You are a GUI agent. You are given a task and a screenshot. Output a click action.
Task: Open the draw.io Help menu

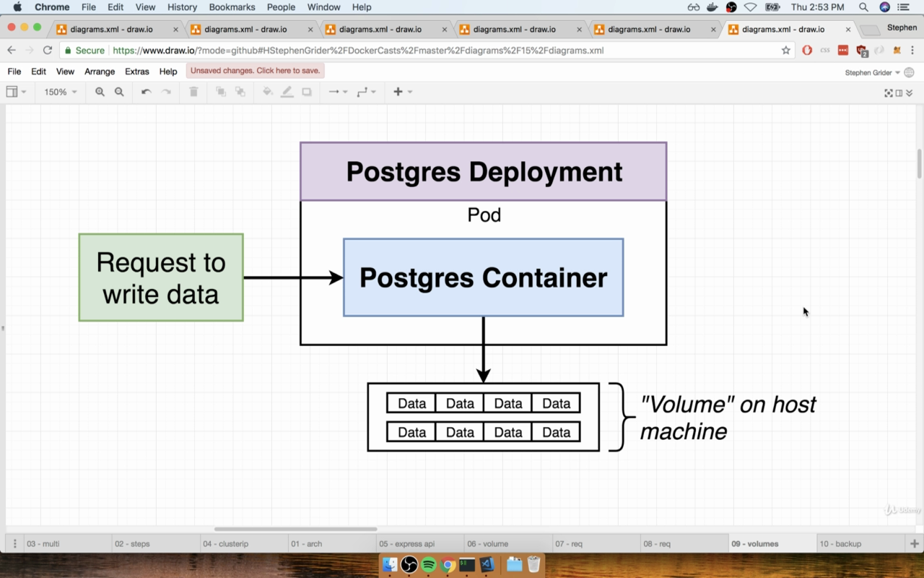pos(168,72)
